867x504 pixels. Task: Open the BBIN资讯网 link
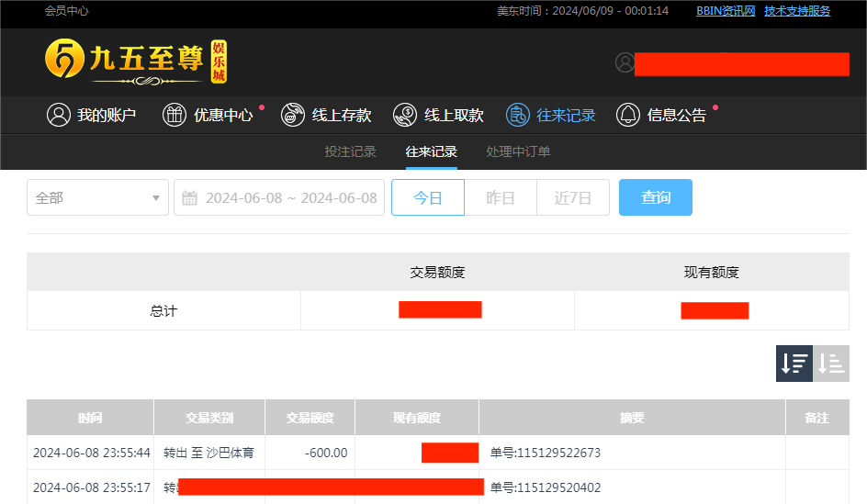click(725, 11)
